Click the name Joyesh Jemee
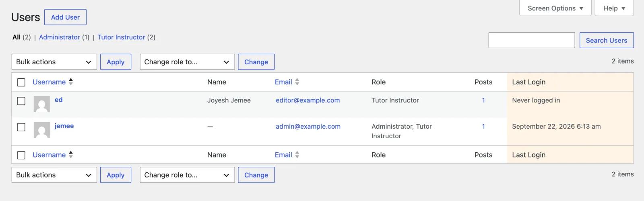Viewport: 644px width, 201px height. pos(229,100)
